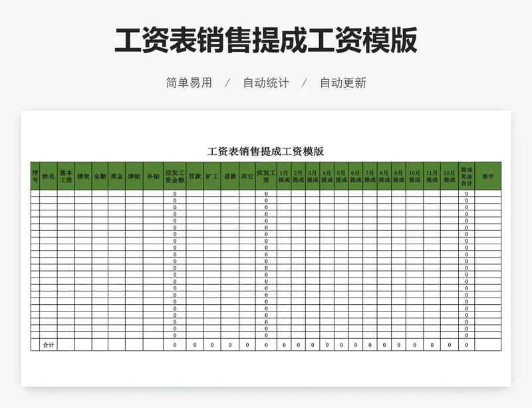Select the 旷工 column header
The width and height of the screenshot is (532, 408).
212,176
